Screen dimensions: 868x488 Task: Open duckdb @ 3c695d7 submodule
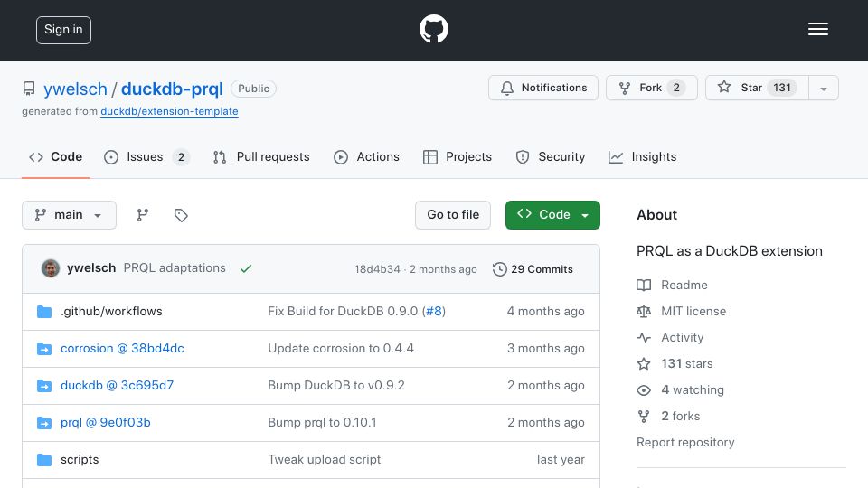pos(117,386)
